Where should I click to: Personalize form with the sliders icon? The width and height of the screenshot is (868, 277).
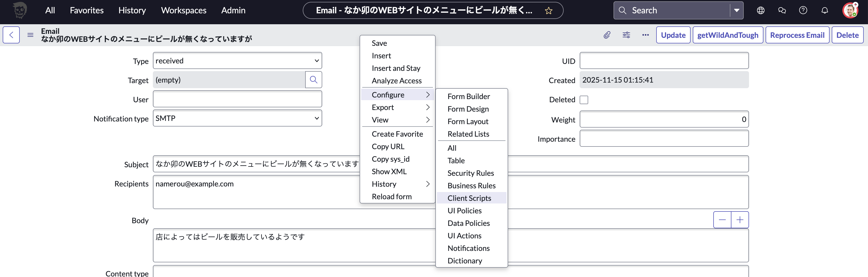[626, 35]
